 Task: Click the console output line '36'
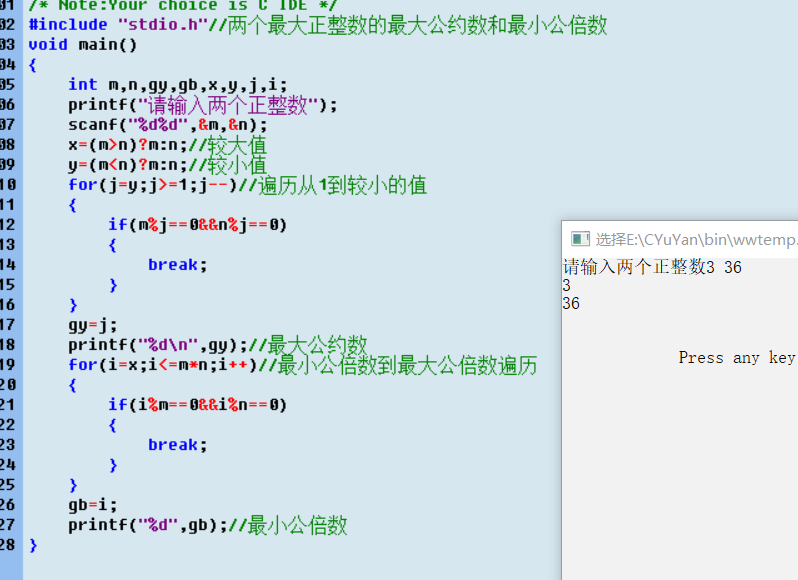point(571,304)
